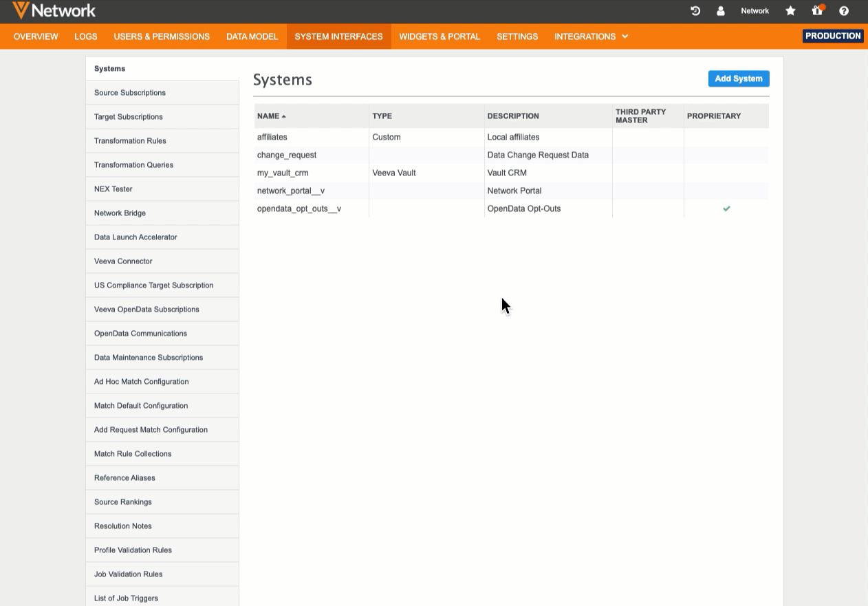The width and height of the screenshot is (868, 606).
Task: Open the Widgets & Portal tab
Action: [440, 36]
